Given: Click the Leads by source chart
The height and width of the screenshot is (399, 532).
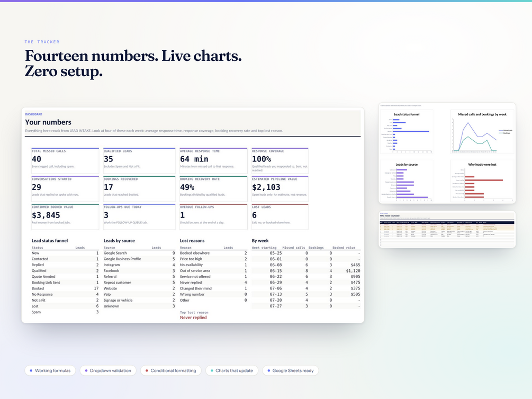Looking at the screenshot, I should pos(407,181).
